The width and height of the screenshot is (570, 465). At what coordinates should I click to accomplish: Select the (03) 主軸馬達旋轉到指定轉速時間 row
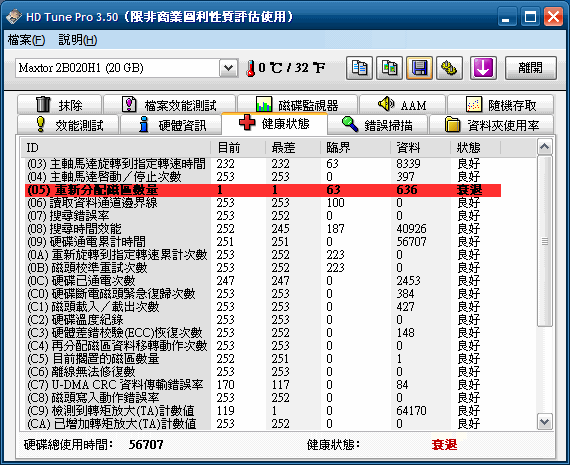263,164
